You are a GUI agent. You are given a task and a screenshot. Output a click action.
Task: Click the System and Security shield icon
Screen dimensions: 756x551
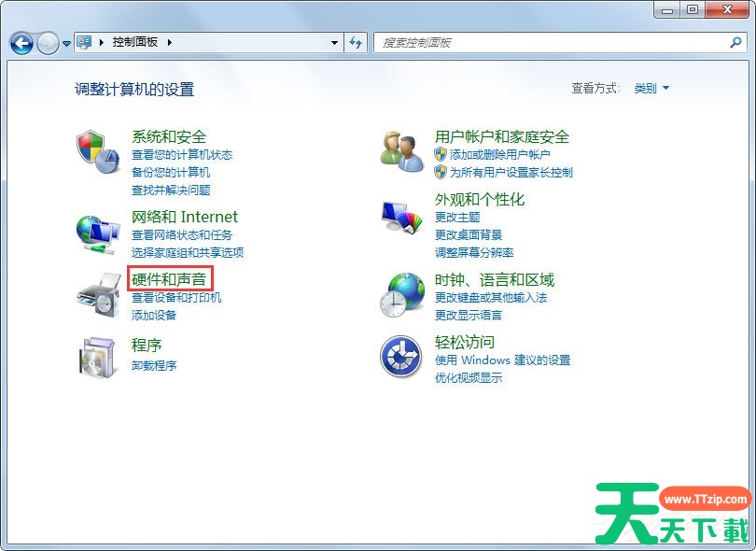tap(98, 151)
